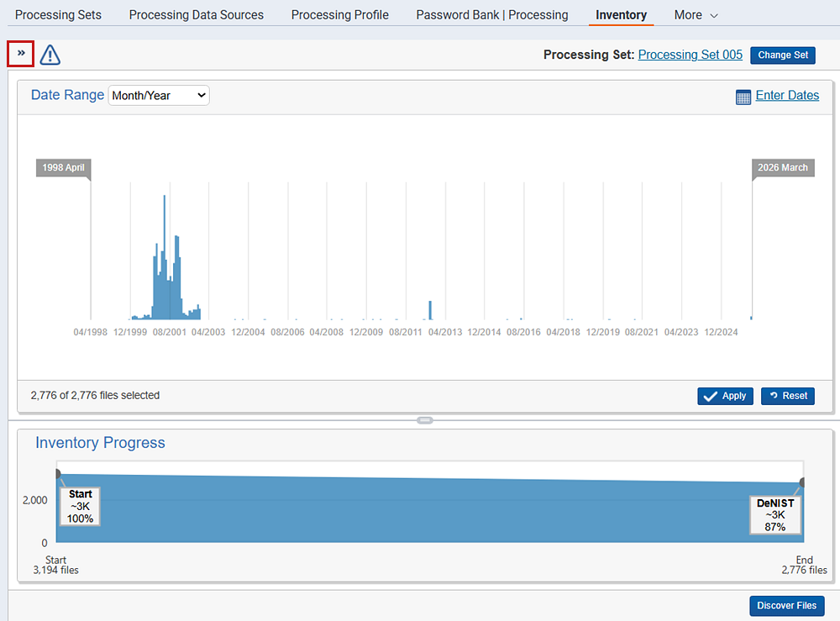Go to the Processing Profile tab
This screenshot has width=840, height=621.
pos(339,15)
